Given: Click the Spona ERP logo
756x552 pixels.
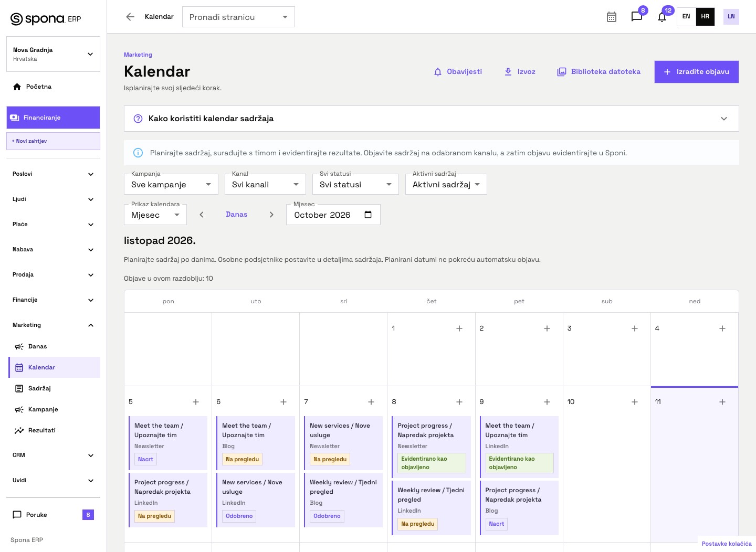Looking at the screenshot, I should (x=46, y=19).
